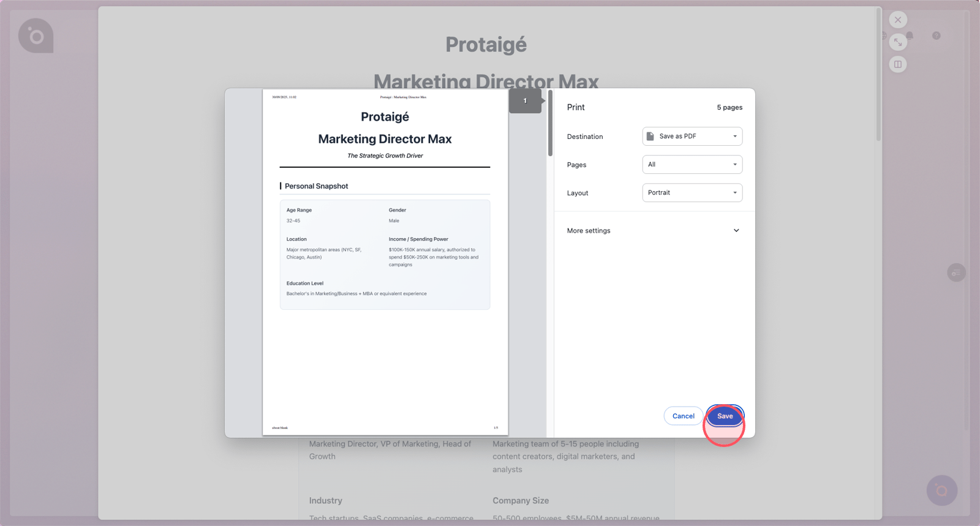
Task: Open the Destination dropdown showing Save as PDF
Action: pyautogui.click(x=692, y=137)
